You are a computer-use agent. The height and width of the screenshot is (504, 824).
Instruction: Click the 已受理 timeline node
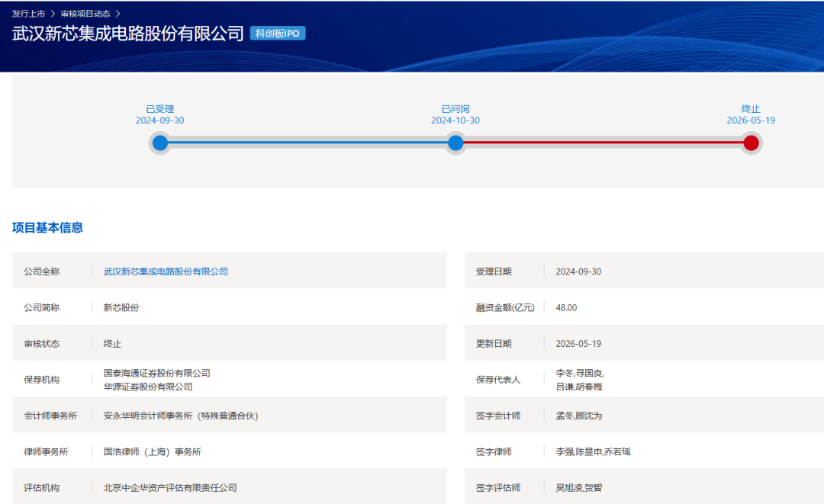[160, 143]
